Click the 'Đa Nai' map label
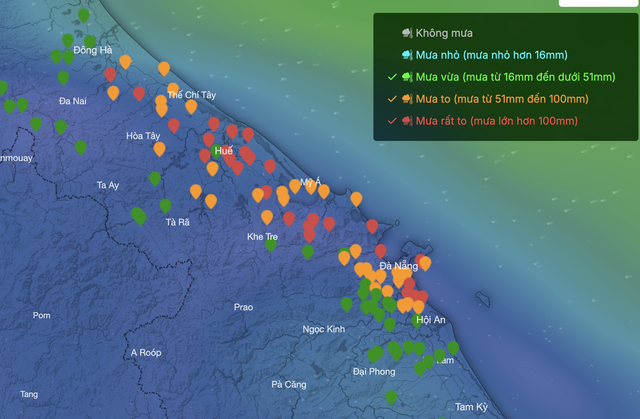This screenshot has height=419, width=640. [73, 101]
